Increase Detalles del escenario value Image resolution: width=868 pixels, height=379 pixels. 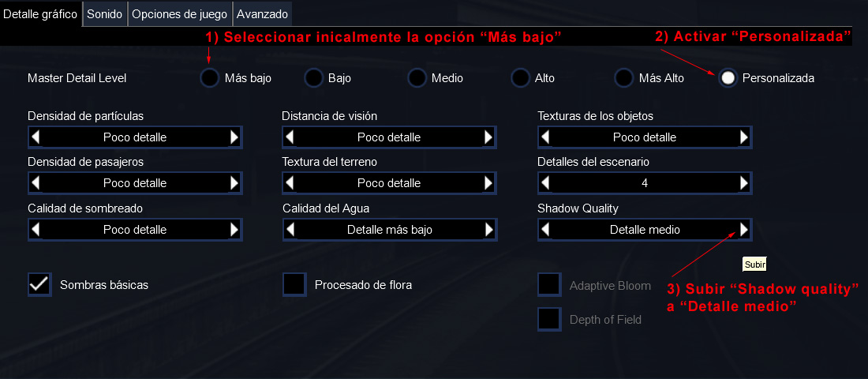coord(743,183)
